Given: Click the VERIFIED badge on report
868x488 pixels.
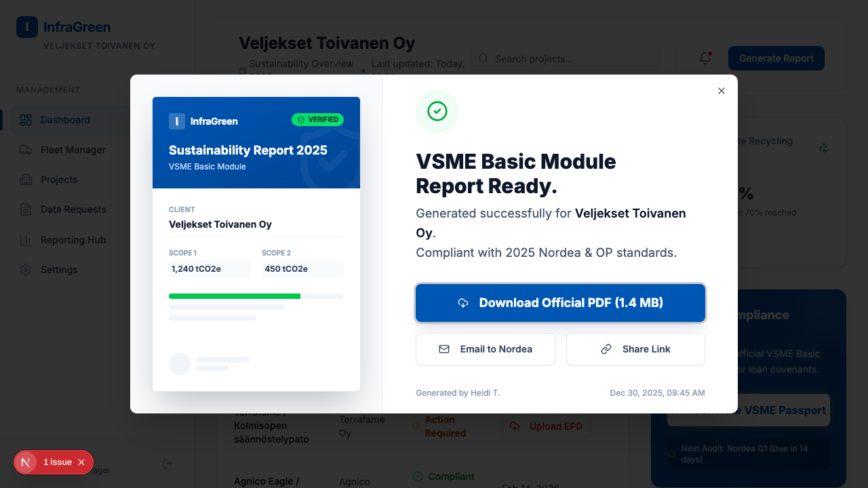Looking at the screenshot, I should pyautogui.click(x=317, y=120).
